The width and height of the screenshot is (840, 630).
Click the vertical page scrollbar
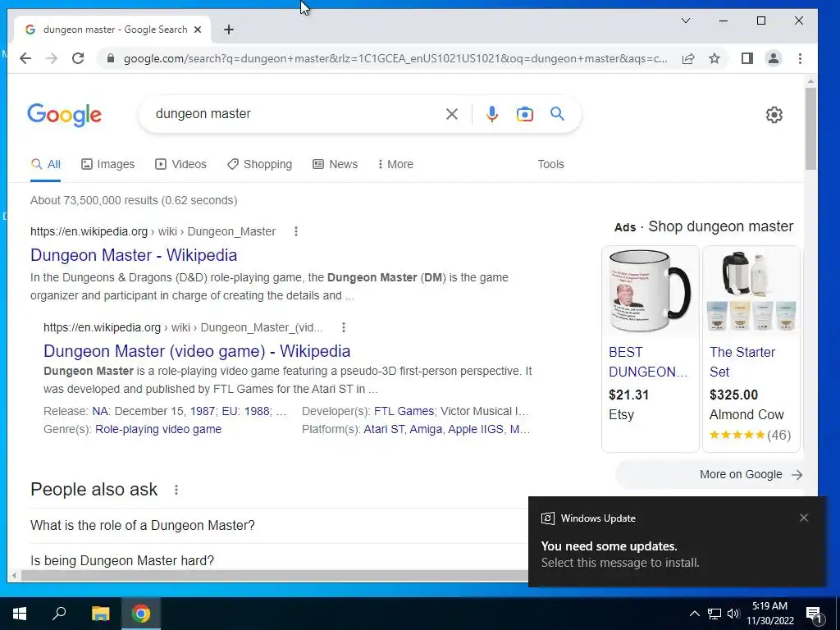(810, 129)
